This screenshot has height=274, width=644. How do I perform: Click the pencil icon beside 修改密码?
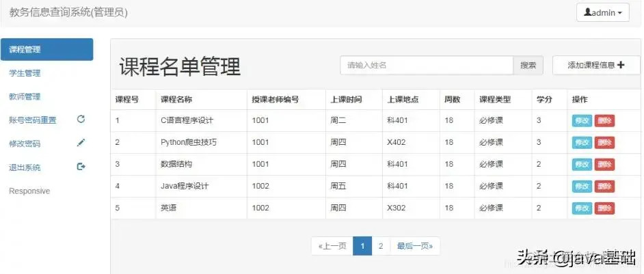[81, 143]
